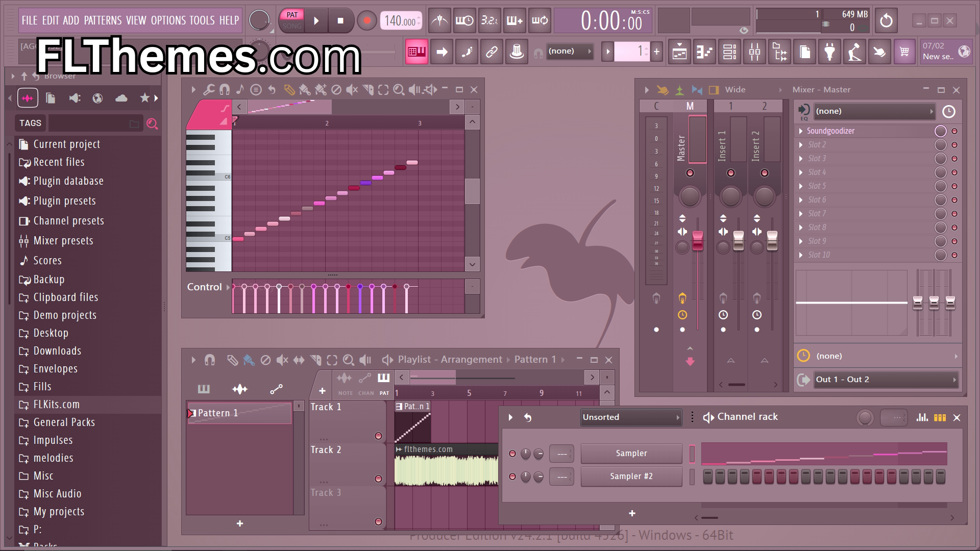This screenshot has height=551, width=980.
Task: Select Playlist playback speaker tool
Action: point(365,360)
